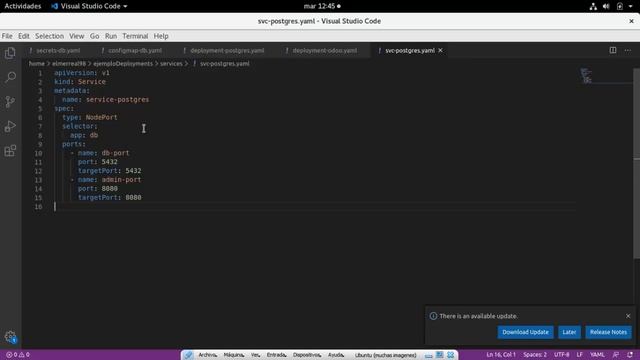The height and width of the screenshot is (360, 640).
Task: Click the Later button
Action: click(x=569, y=332)
